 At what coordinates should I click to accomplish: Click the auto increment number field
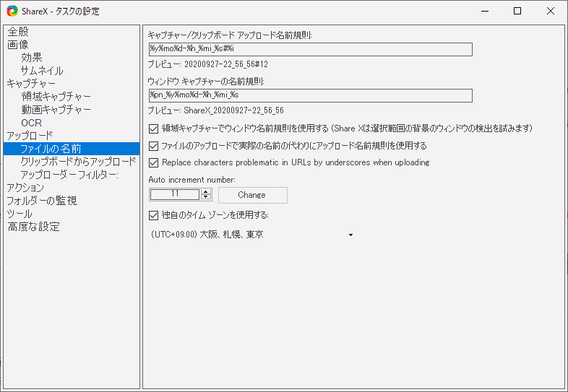pyautogui.click(x=175, y=194)
